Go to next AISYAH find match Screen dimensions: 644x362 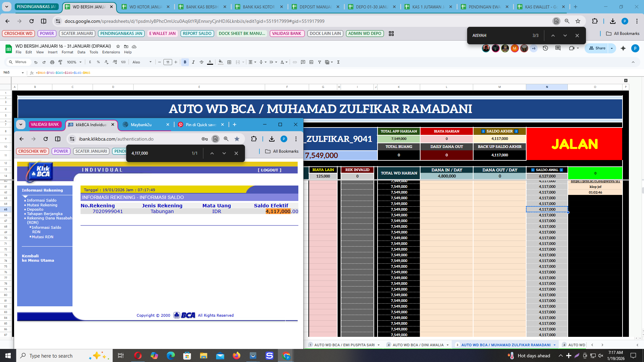point(565,36)
